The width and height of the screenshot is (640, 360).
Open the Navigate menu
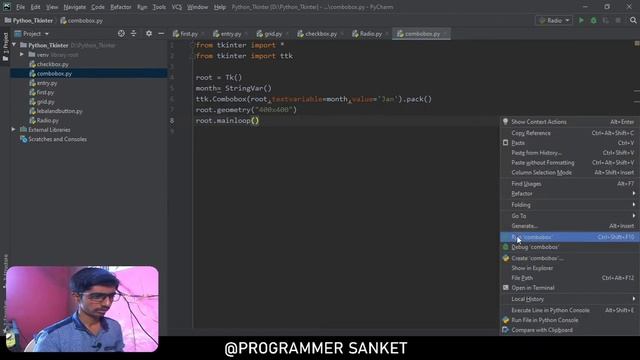[x=75, y=7]
